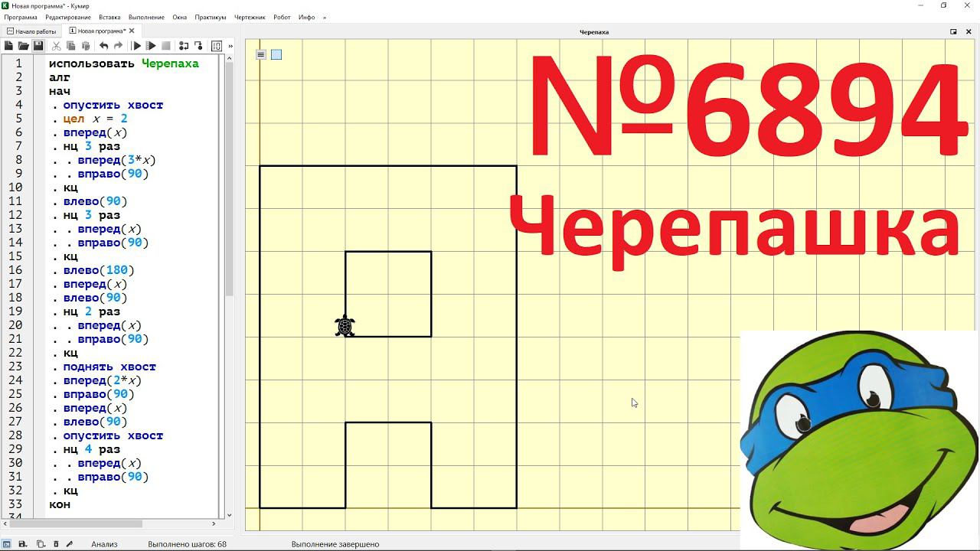Click the 'поднять хвост' code line
The image size is (980, 551).
109,367
